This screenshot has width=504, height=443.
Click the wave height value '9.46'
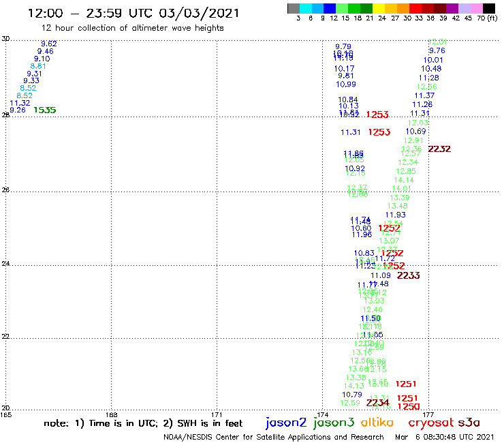pos(46,51)
